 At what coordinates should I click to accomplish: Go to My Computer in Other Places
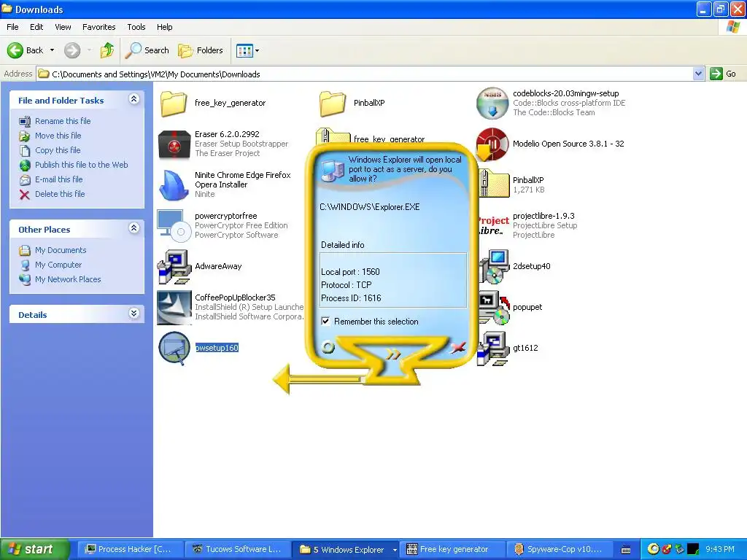[x=58, y=265]
